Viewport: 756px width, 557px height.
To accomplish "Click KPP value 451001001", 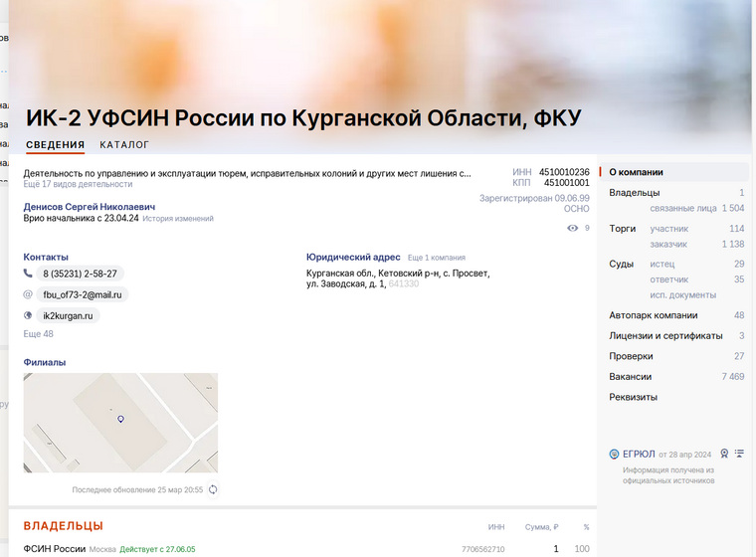I will tap(567, 182).
